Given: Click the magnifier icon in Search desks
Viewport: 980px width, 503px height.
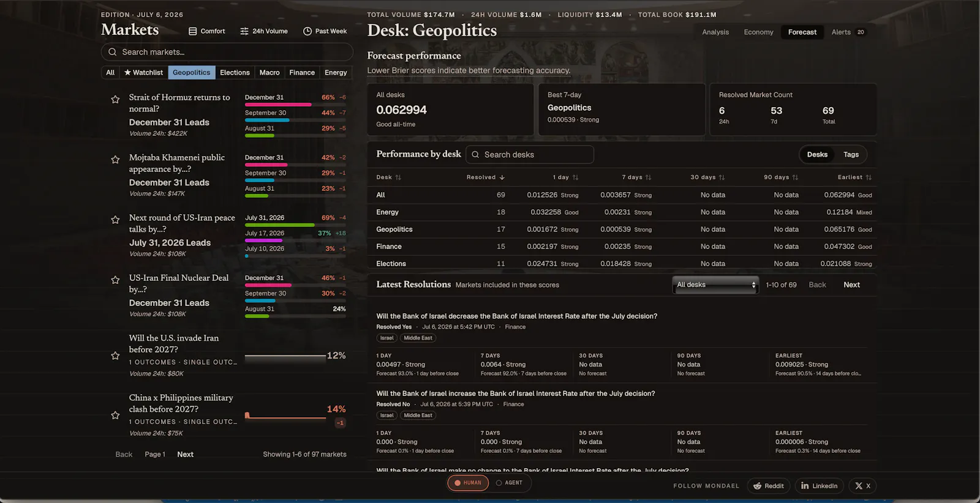Looking at the screenshot, I should pyautogui.click(x=475, y=155).
